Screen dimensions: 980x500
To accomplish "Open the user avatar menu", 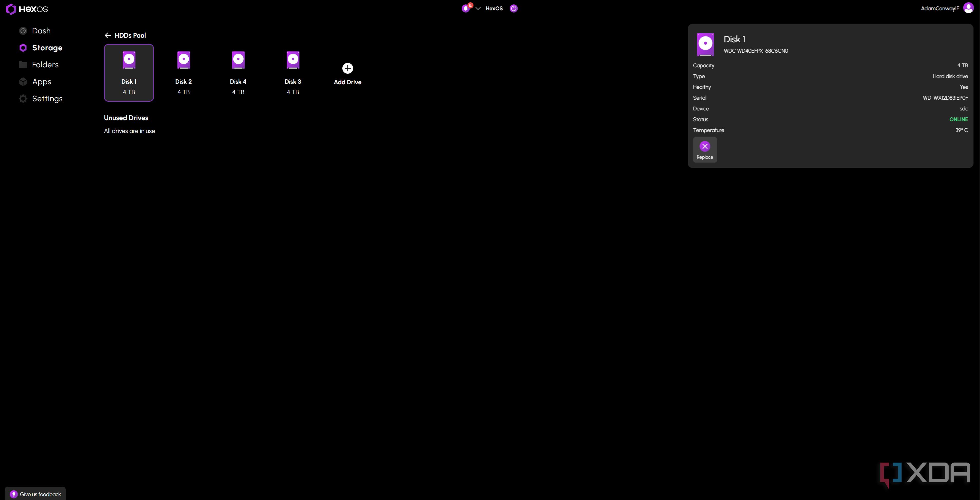I will pos(968,8).
